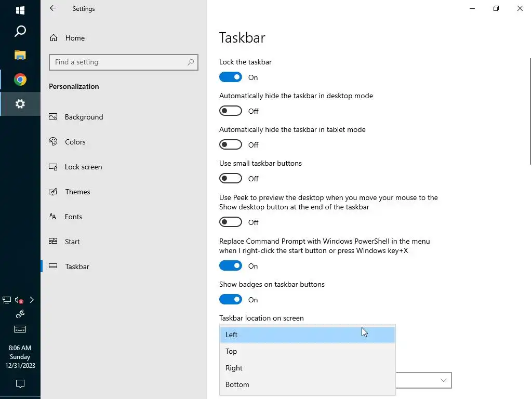Image resolution: width=532 pixels, height=399 pixels.
Task: Click the Settings back arrow
Action: point(53,9)
